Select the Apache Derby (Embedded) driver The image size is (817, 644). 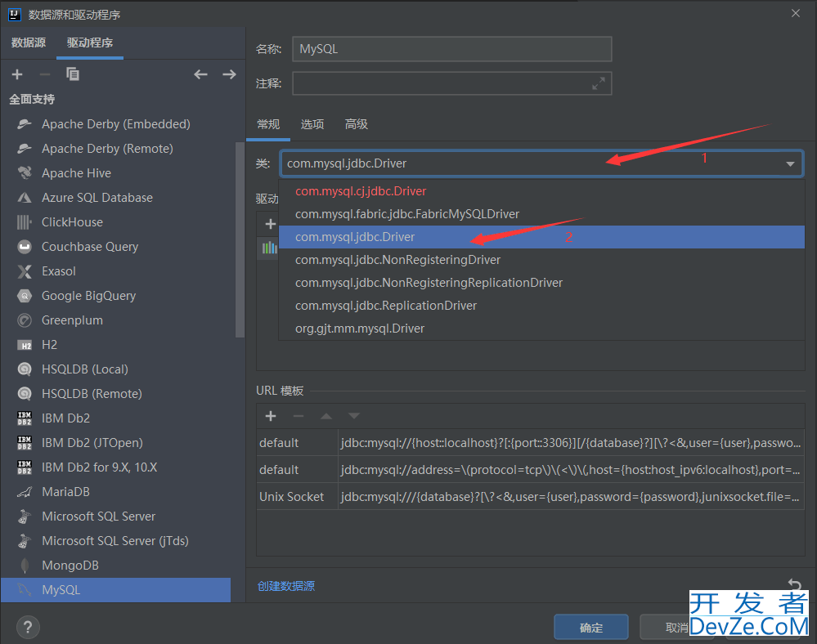[115, 124]
